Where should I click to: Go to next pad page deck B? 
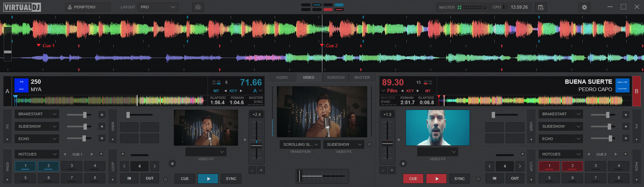click(616, 154)
